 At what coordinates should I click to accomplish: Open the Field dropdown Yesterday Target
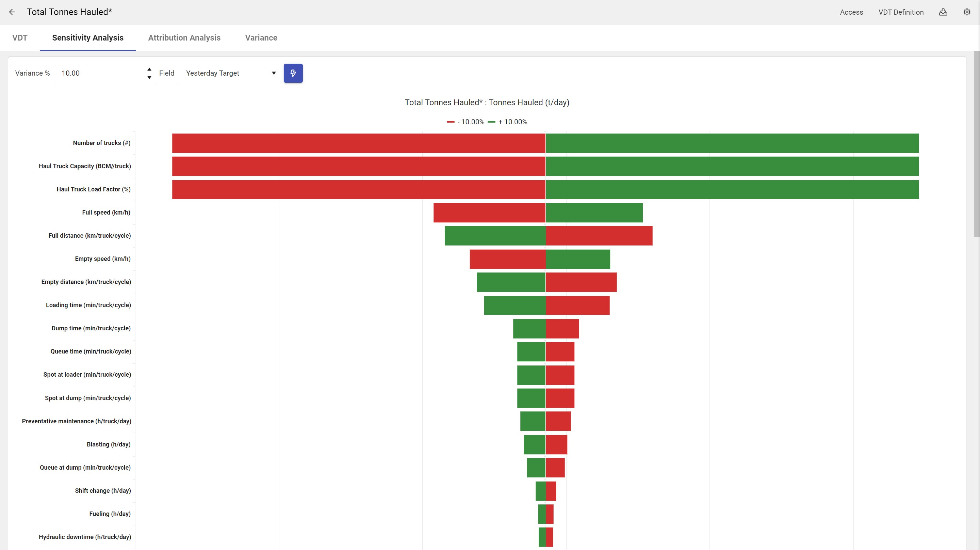229,73
